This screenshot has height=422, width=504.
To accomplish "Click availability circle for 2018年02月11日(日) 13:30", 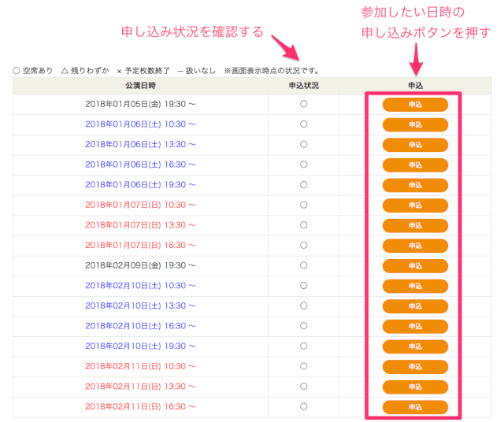I will click(303, 387).
